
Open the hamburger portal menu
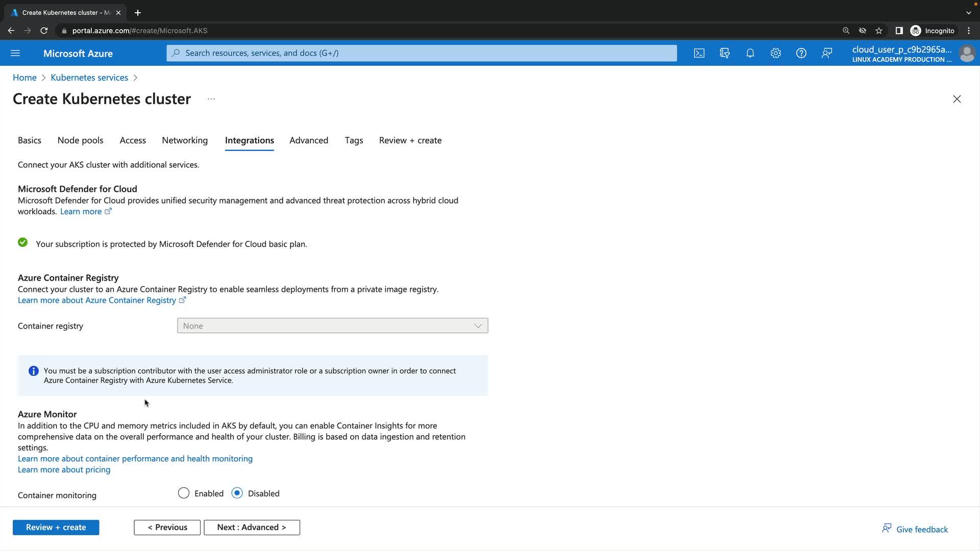pos(15,53)
